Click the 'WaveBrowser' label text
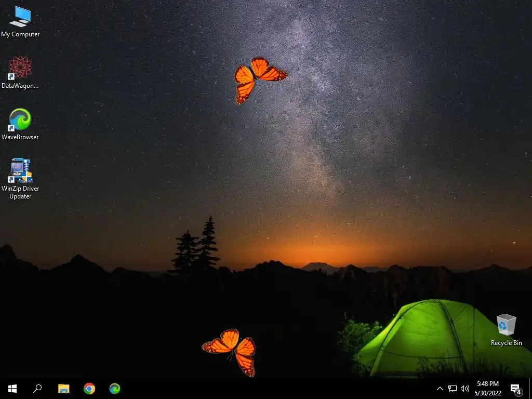Image resolution: width=532 pixels, height=399 pixels. pos(20,137)
